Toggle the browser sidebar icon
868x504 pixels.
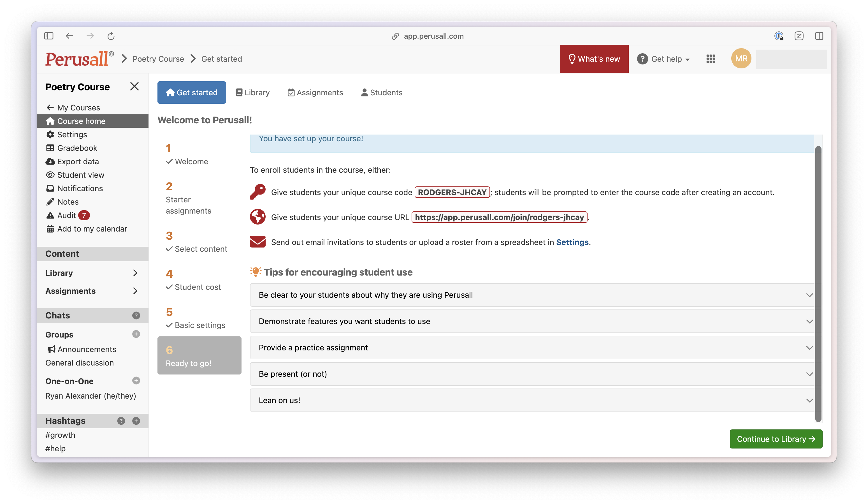(48, 36)
